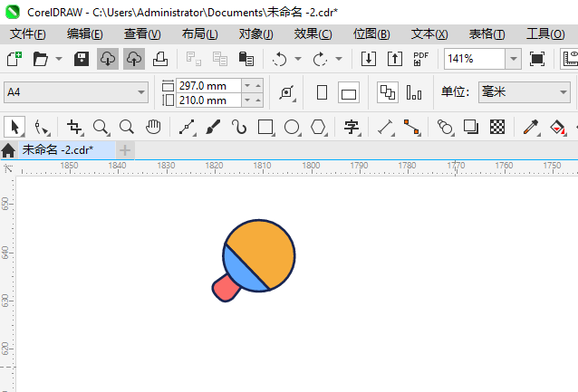Select the Shape edit tool
The height and width of the screenshot is (392, 578).
[42, 128]
